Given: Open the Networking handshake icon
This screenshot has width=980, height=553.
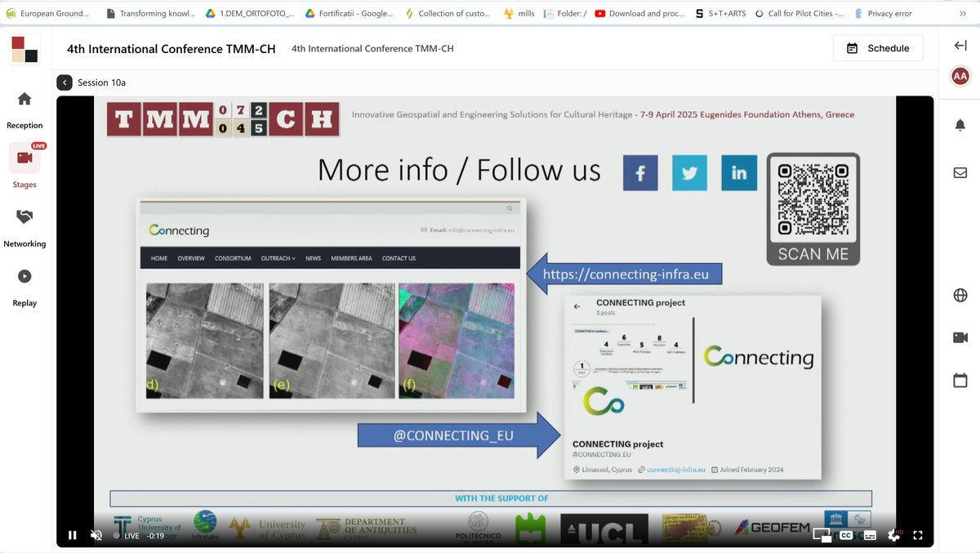Looking at the screenshot, I should click(x=24, y=217).
